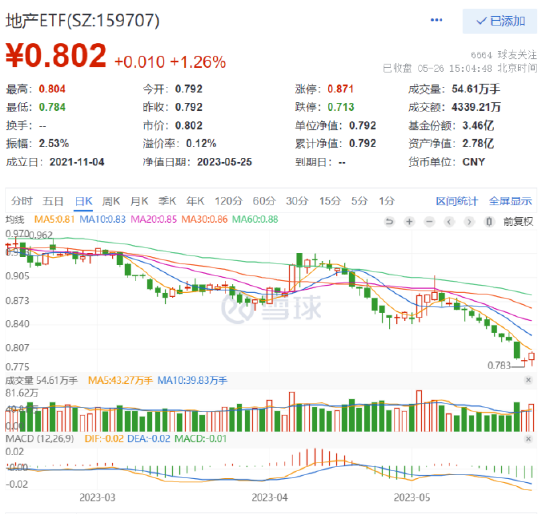
Task: Select the 月K chart tab
Action: point(139,201)
